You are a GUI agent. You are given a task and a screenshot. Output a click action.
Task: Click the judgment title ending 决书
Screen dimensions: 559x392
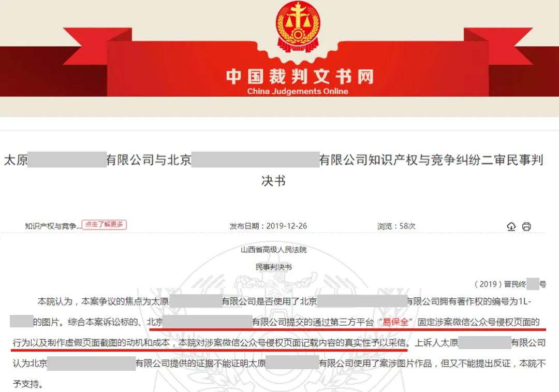pyautogui.click(x=273, y=181)
